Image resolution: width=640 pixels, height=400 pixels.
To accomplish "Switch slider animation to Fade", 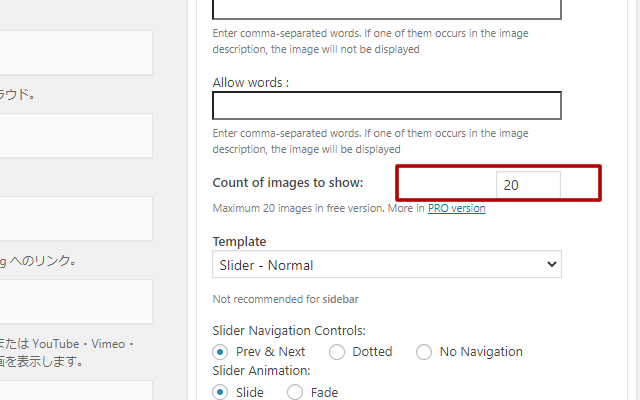I will pyautogui.click(x=295, y=392).
